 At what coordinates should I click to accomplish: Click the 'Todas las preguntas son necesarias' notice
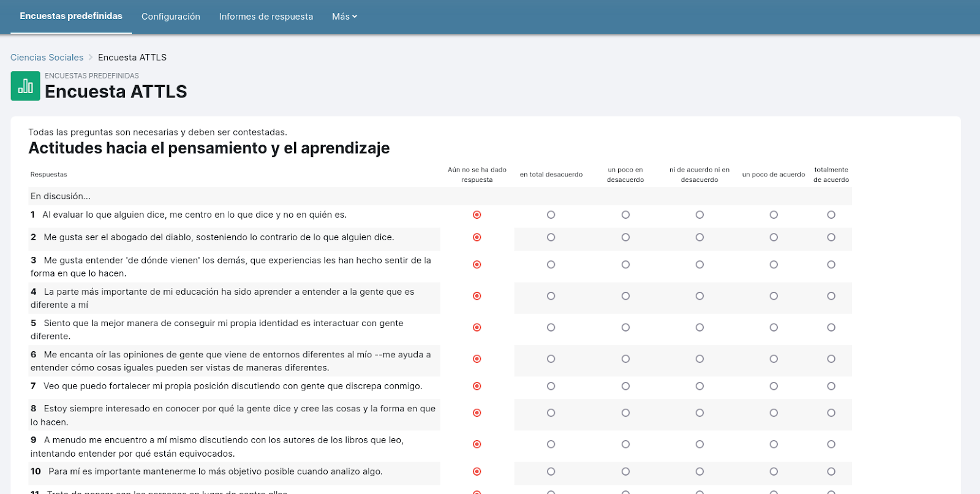[x=157, y=132]
